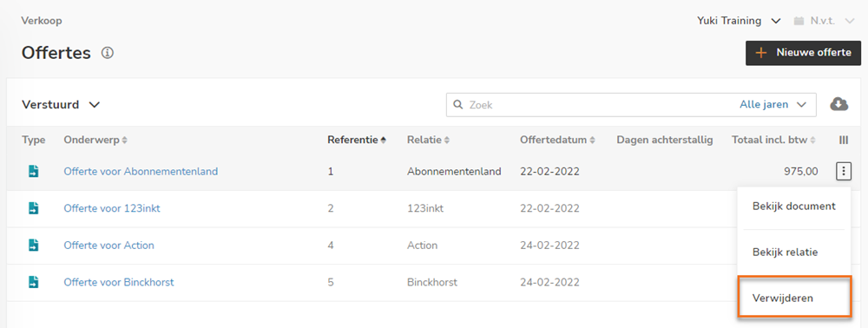Screen dimensions: 868x328
Task: Open three-dot menu for Abonnementenland row
Action: tap(843, 172)
